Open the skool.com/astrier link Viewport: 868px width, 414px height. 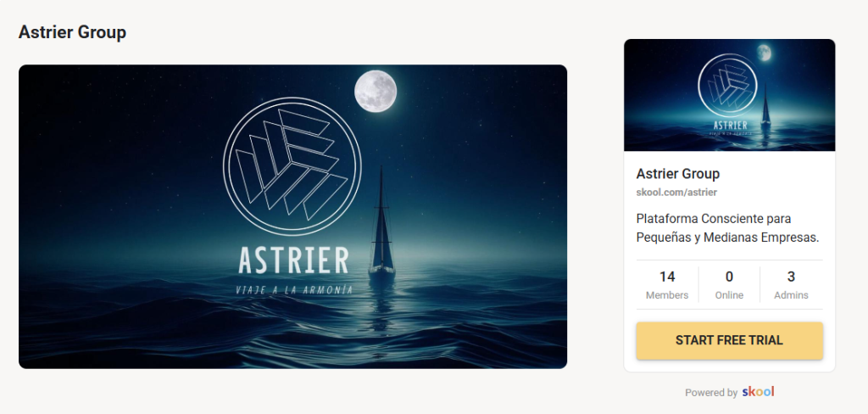[x=676, y=193]
